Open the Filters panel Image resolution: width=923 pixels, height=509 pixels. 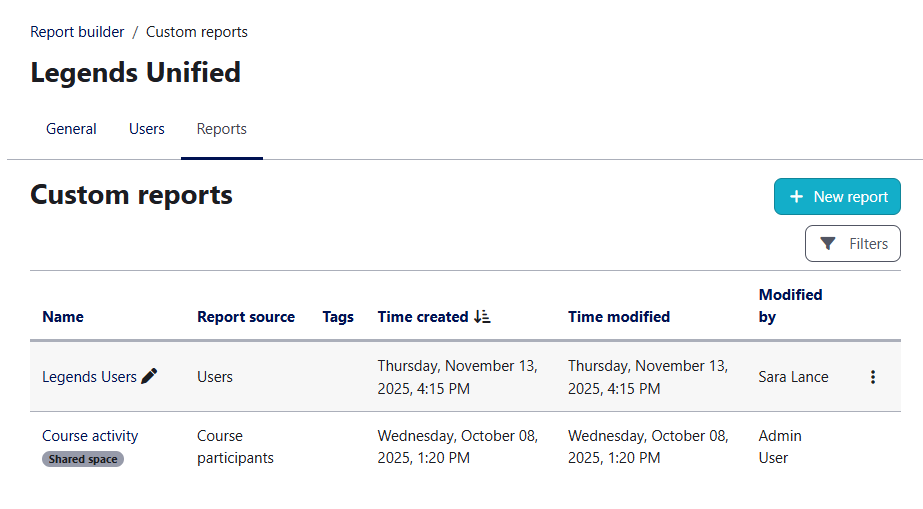(852, 244)
